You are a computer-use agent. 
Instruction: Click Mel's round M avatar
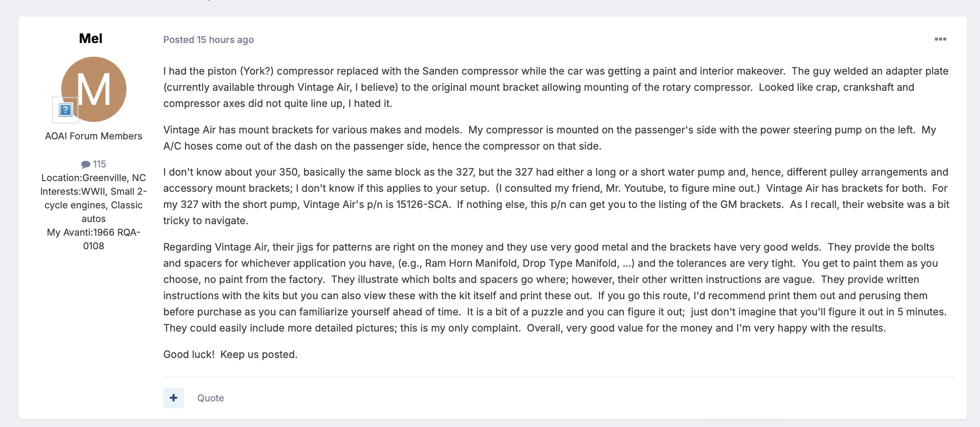[94, 89]
